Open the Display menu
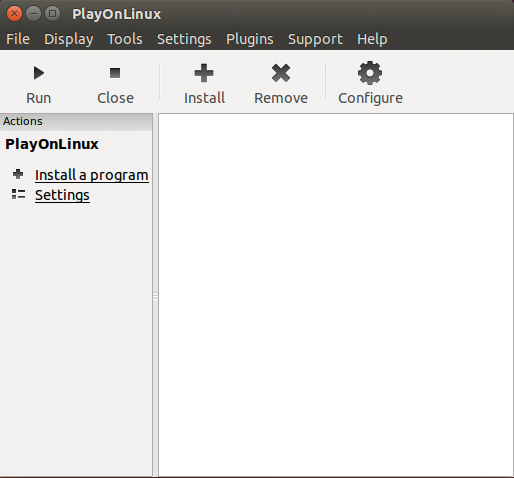 [x=69, y=39]
